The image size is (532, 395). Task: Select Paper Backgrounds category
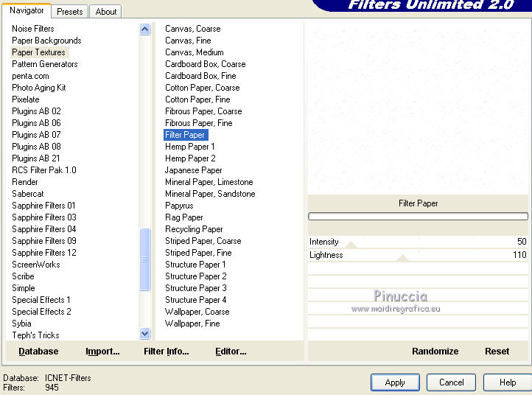tap(46, 41)
